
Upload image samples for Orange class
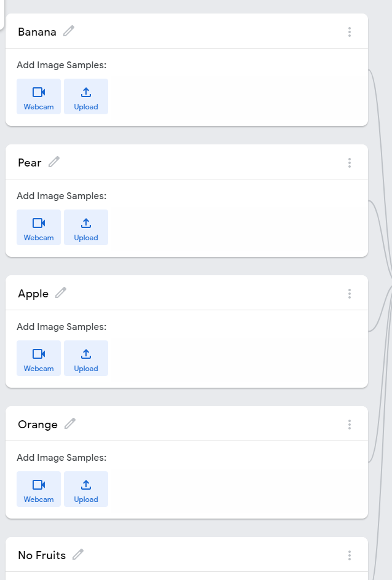point(86,489)
